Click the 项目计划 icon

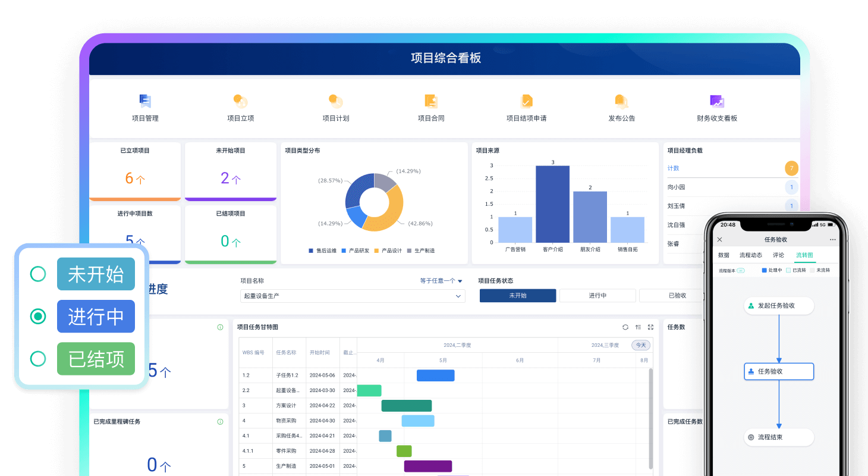[x=335, y=101]
